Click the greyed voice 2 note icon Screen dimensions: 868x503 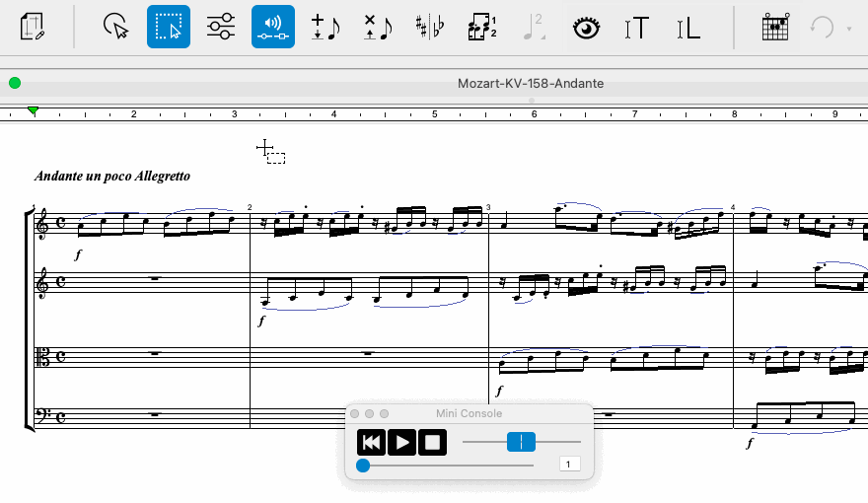pos(535,27)
